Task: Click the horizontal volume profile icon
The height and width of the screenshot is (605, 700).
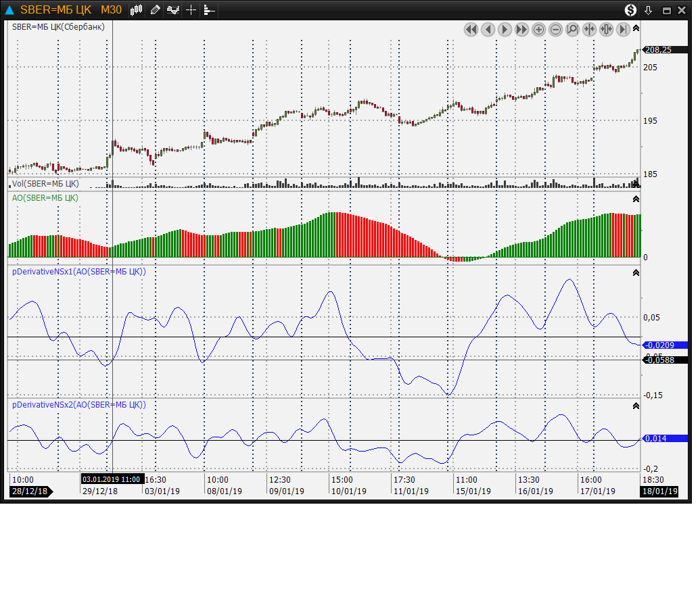Action: [x=209, y=10]
